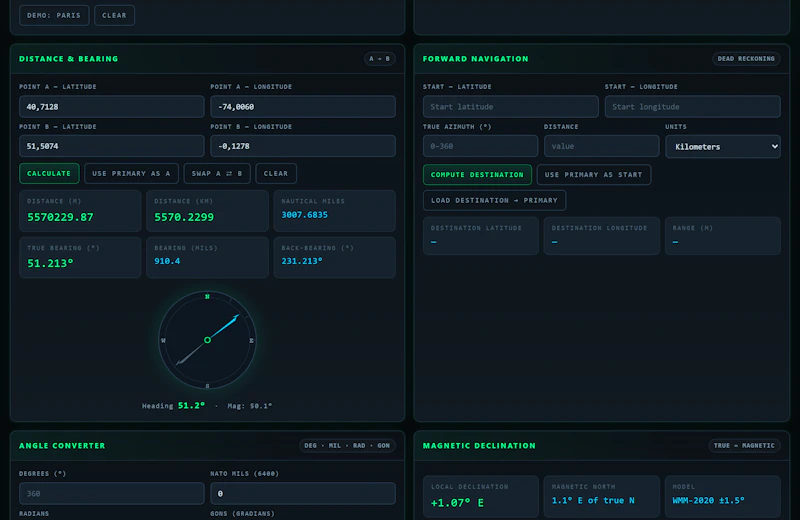Click the Destination Longitude result card
Screen dimensions: 800x520
coord(602,236)
